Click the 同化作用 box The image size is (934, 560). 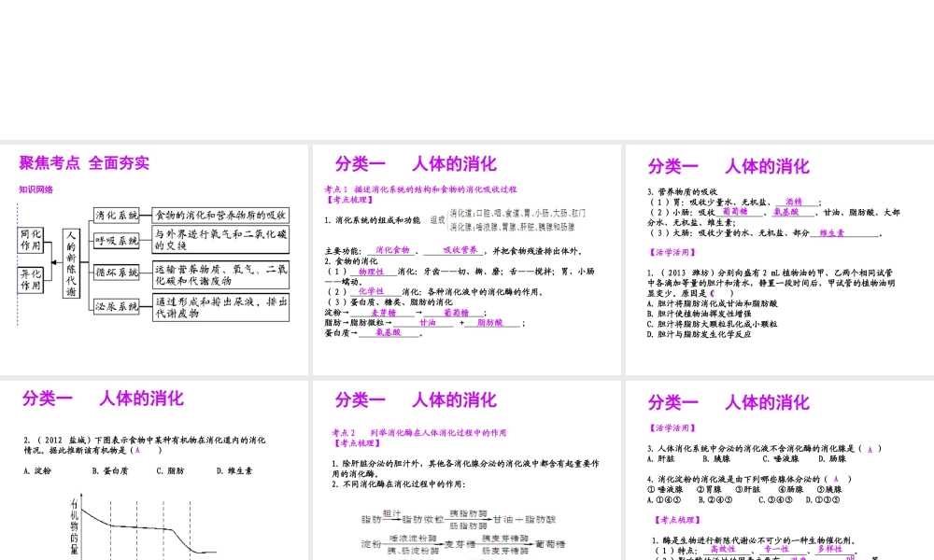click(31, 240)
